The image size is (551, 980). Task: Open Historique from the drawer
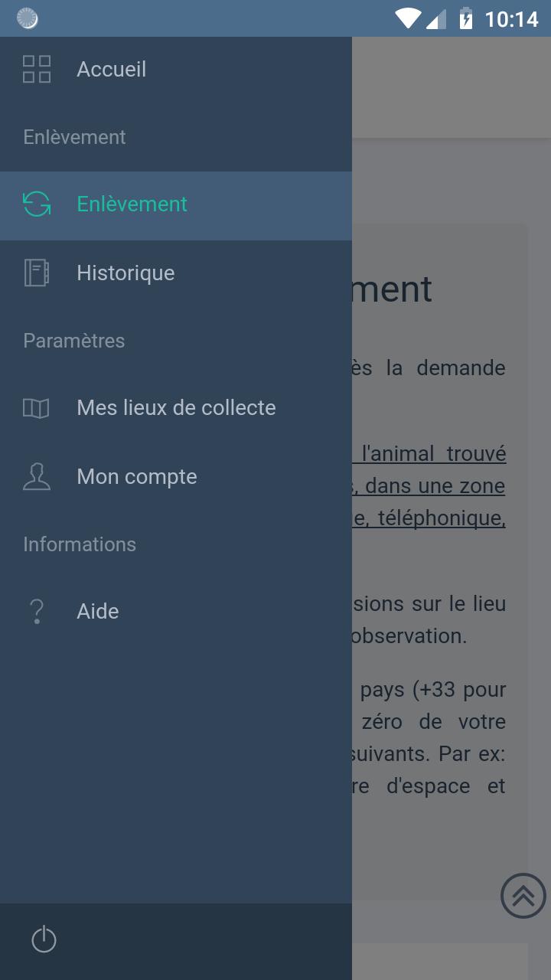click(x=126, y=273)
